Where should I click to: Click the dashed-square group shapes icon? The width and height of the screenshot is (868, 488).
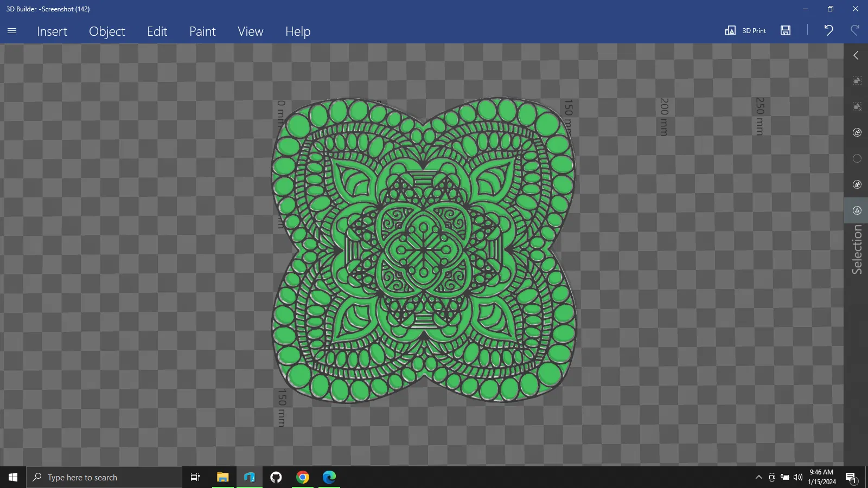[857, 80]
